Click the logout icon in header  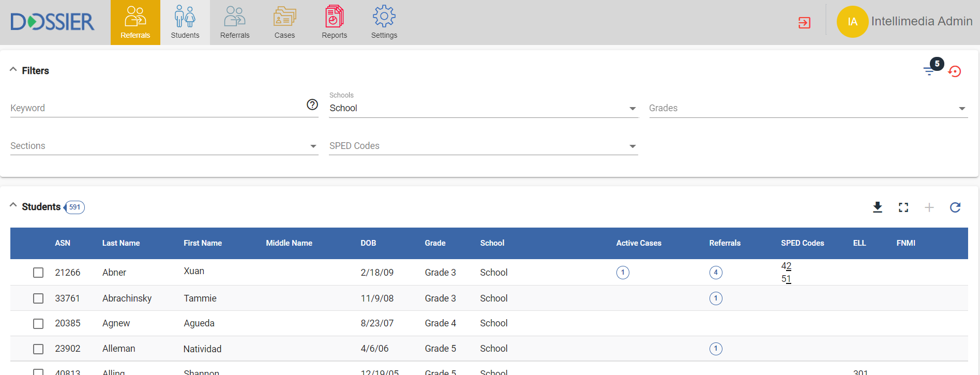(x=804, y=23)
